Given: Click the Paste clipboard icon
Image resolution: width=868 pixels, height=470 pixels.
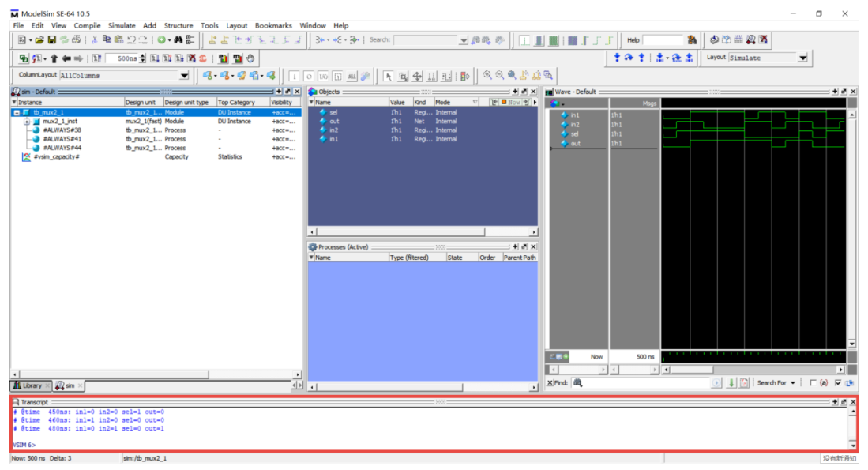Looking at the screenshot, I should (x=118, y=39).
